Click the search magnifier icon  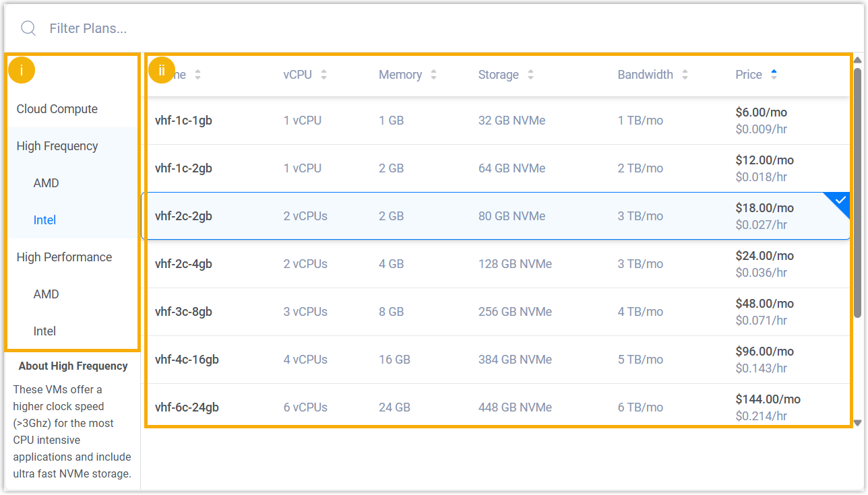point(28,28)
